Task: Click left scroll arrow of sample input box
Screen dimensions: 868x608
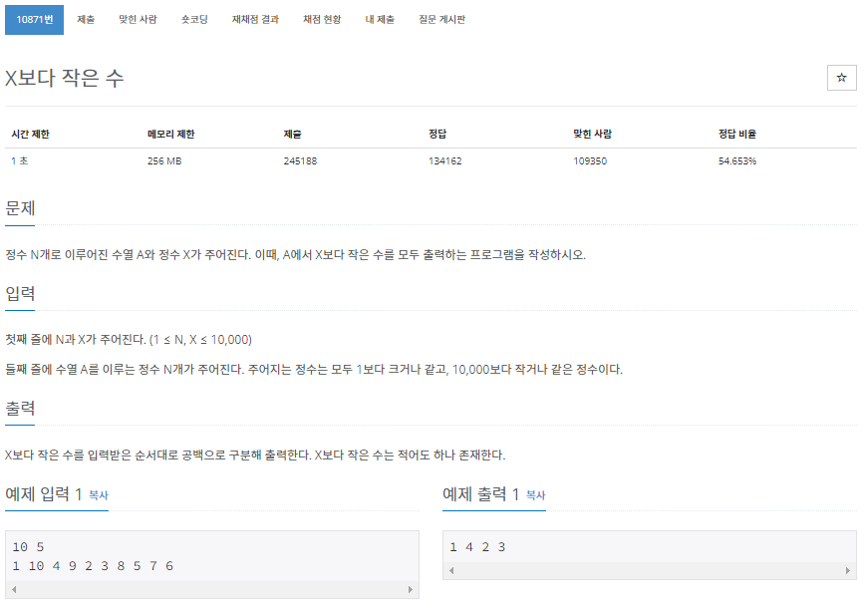Action: [14, 589]
